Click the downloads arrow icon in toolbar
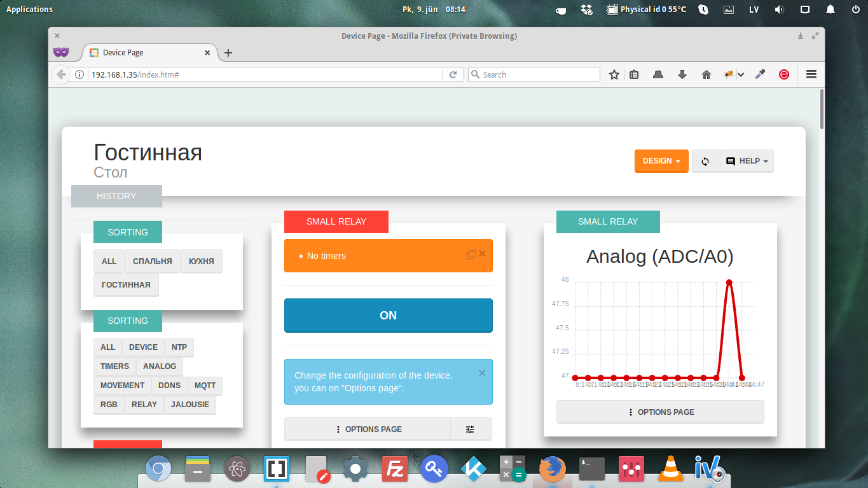Viewport: 868px width, 488px height. pos(682,74)
